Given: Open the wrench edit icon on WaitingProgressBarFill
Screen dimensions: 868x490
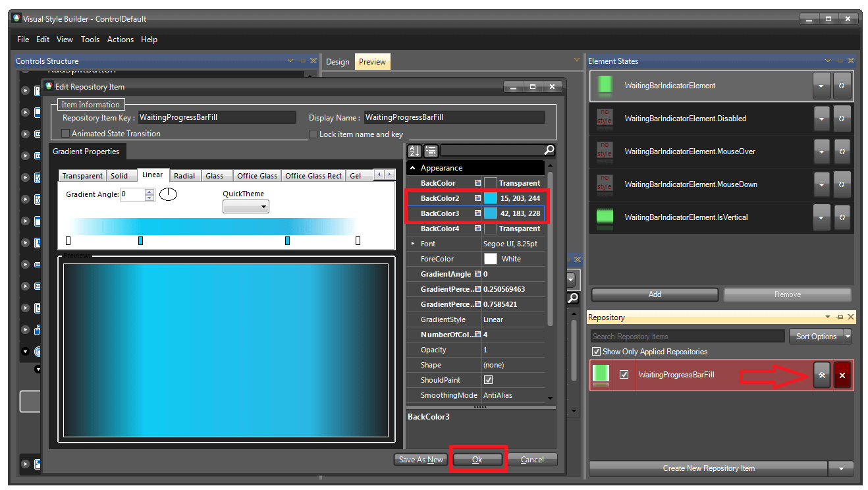Looking at the screenshot, I should tap(821, 374).
